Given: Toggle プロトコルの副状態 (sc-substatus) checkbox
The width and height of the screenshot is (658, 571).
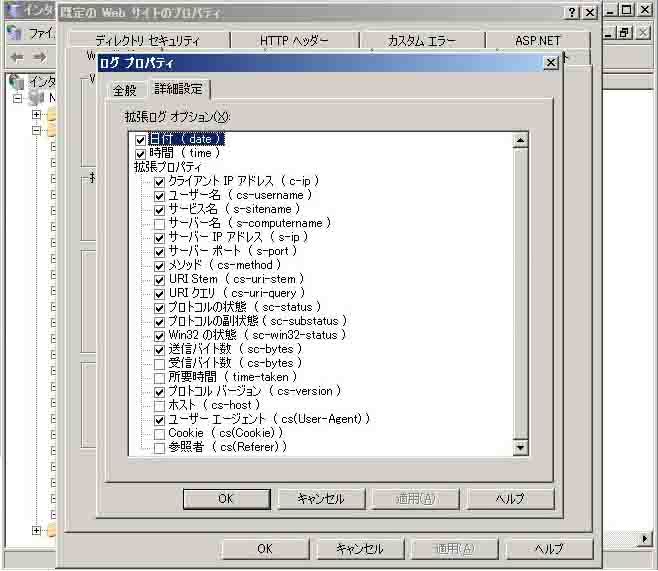Looking at the screenshot, I should (x=159, y=322).
